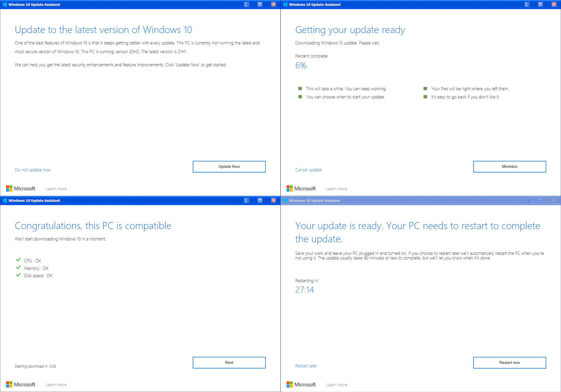
Task: Click green bullet beside It's easy to go back
Action: point(425,97)
